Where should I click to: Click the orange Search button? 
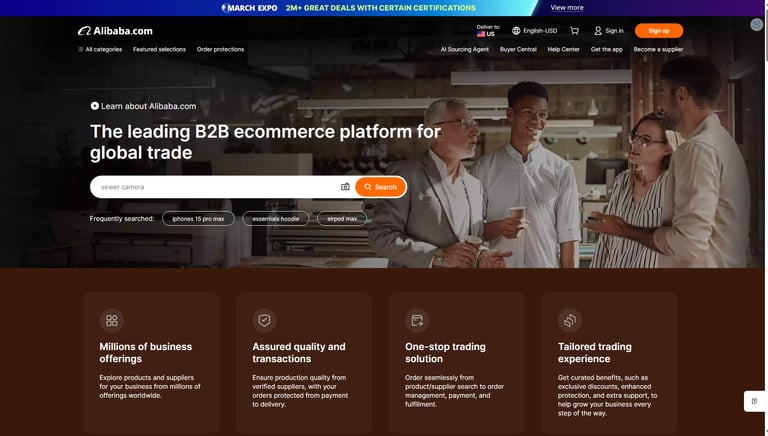coord(381,187)
